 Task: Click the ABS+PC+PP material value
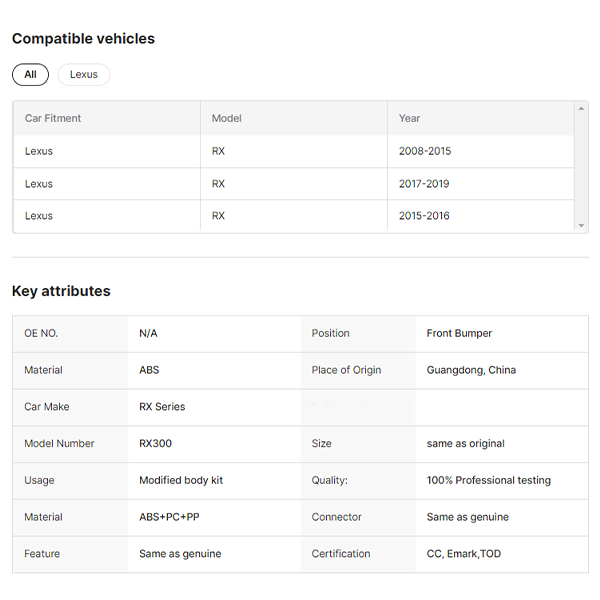pyautogui.click(x=169, y=517)
